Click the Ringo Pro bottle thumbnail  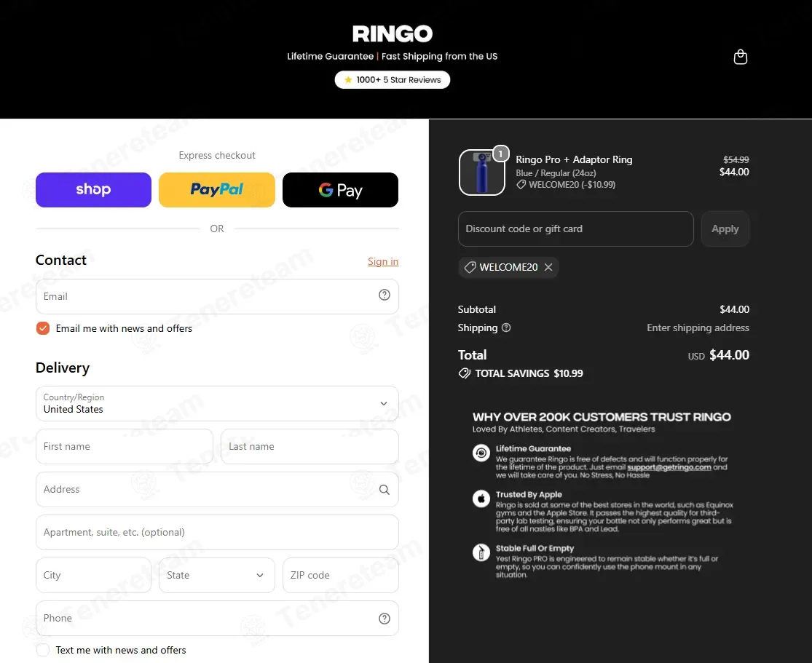[x=481, y=172]
